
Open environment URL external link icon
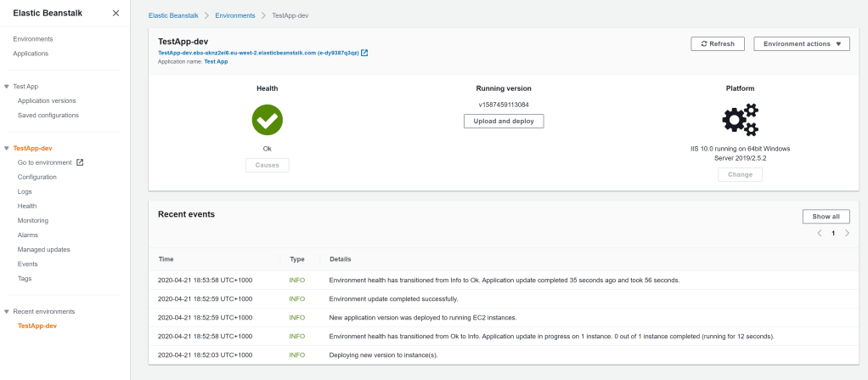(x=364, y=53)
